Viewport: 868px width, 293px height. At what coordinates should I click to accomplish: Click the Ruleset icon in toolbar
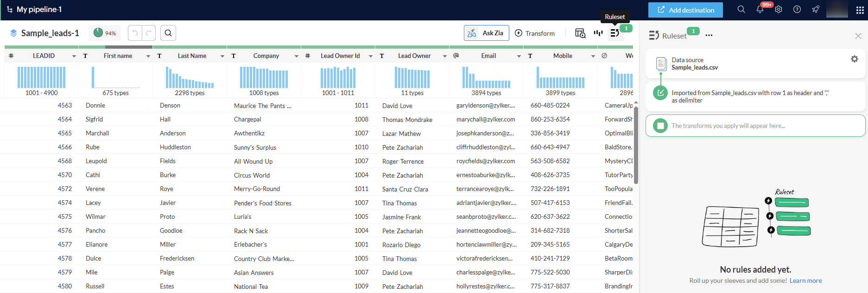point(615,33)
